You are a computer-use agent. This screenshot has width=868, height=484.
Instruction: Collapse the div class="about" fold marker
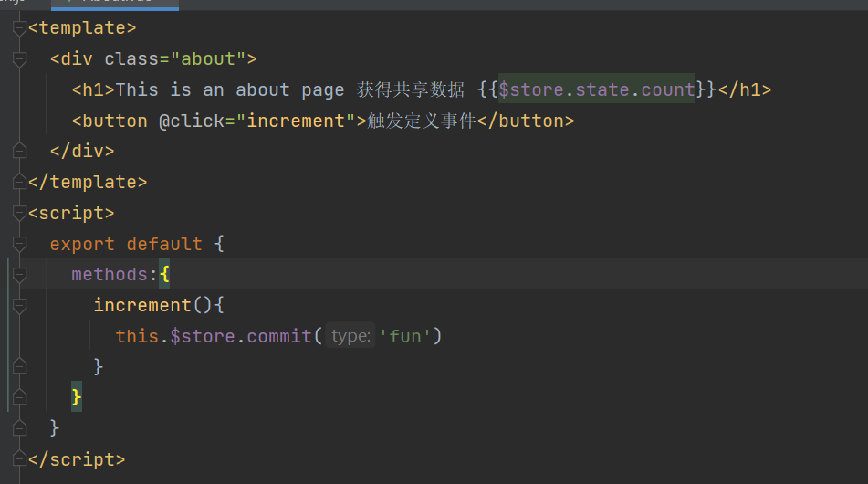(19, 58)
